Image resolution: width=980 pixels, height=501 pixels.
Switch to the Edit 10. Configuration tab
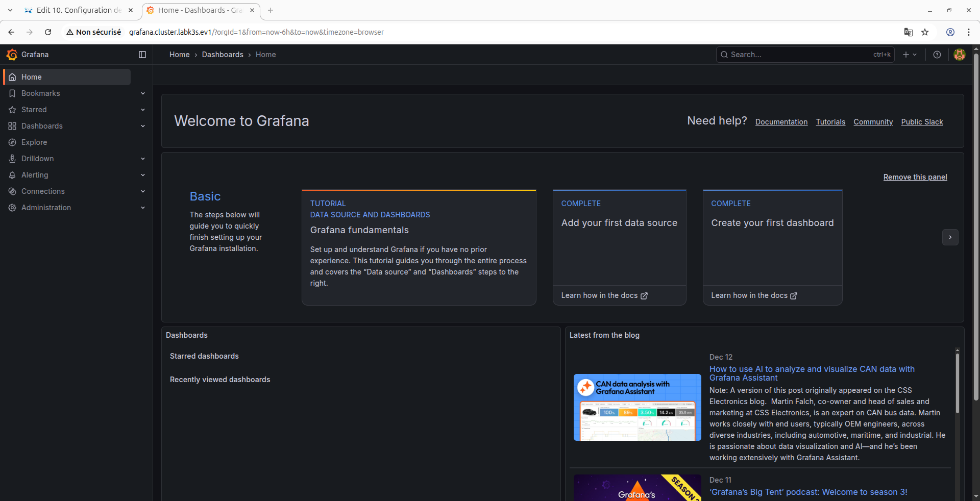[79, 10]
